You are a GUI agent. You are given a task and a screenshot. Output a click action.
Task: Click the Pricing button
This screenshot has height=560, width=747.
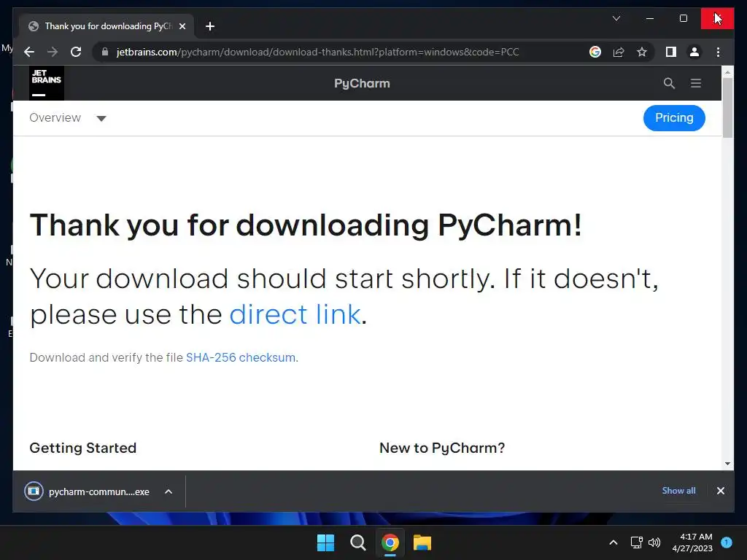tap(674, 117)
